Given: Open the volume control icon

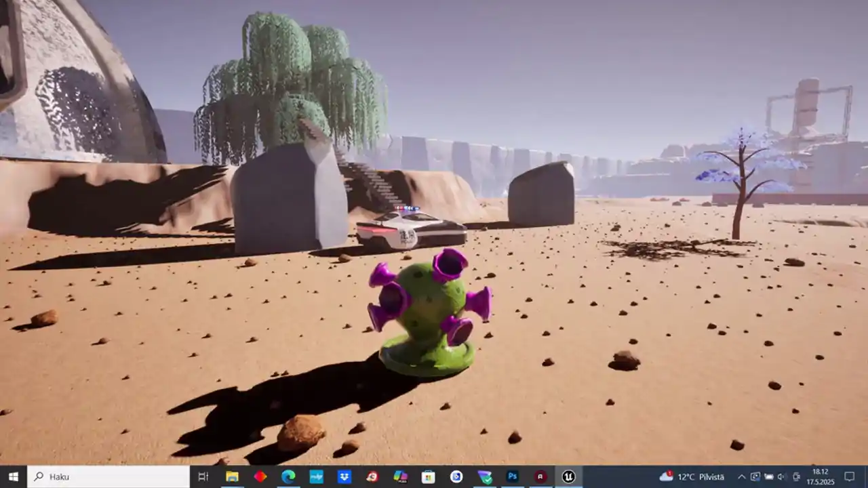Looking at the screenshot, I should (782, 476).
